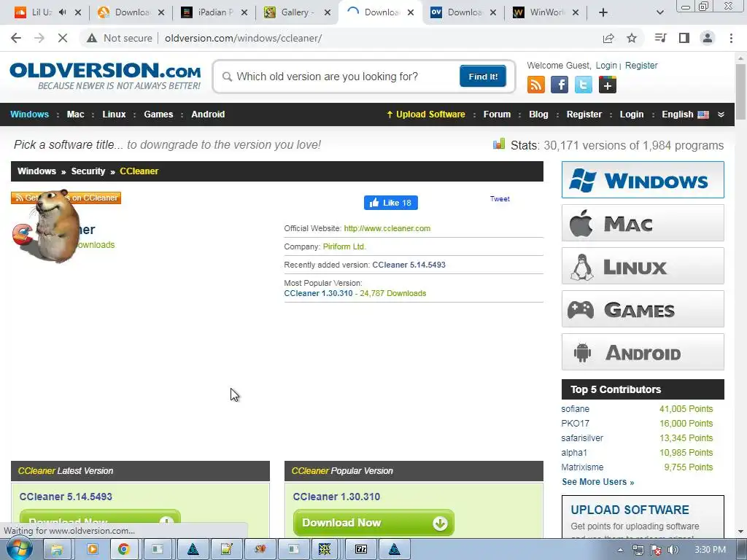
Task: Click the Mac sidebar category banner
Action: [643, 223]
